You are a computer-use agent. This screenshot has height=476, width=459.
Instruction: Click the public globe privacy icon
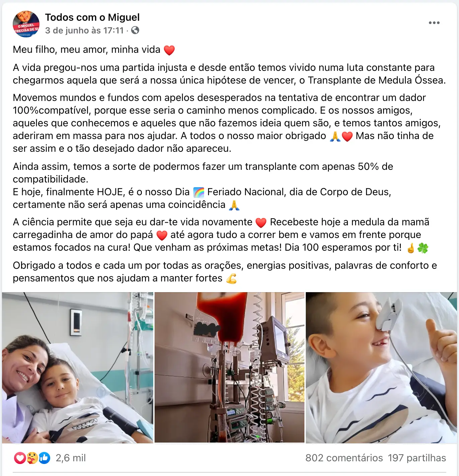tap(135, 30)
